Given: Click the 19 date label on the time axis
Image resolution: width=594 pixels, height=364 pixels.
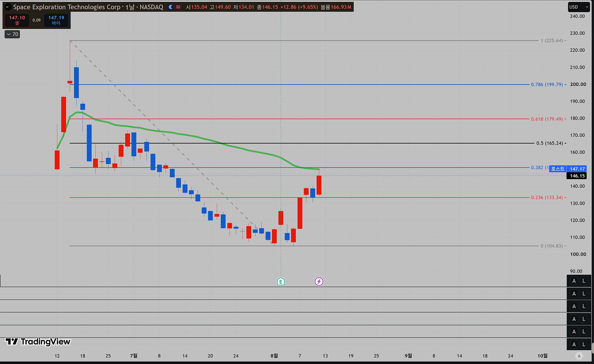Looking at the screenshot, I should pos(351,356).
